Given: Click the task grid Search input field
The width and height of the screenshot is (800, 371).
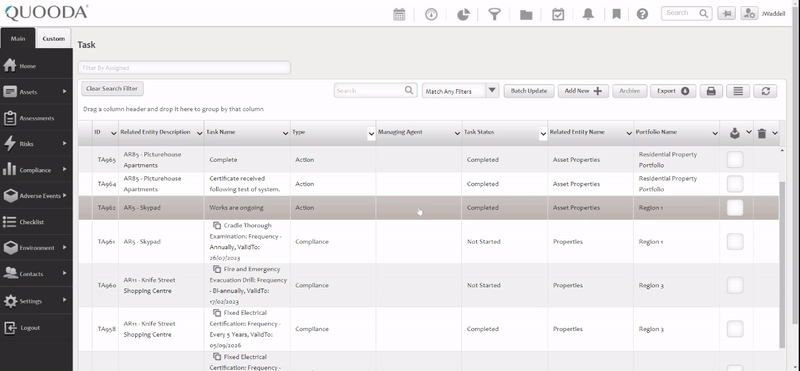Looking at the screenshot, I should click(376, 90).
